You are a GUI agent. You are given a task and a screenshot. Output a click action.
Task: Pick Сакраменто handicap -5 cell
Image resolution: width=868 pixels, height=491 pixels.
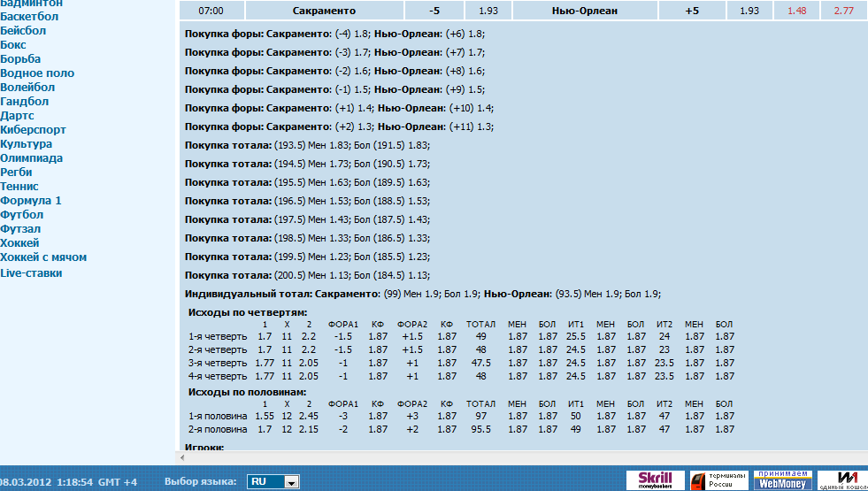(x=434, y=11)
